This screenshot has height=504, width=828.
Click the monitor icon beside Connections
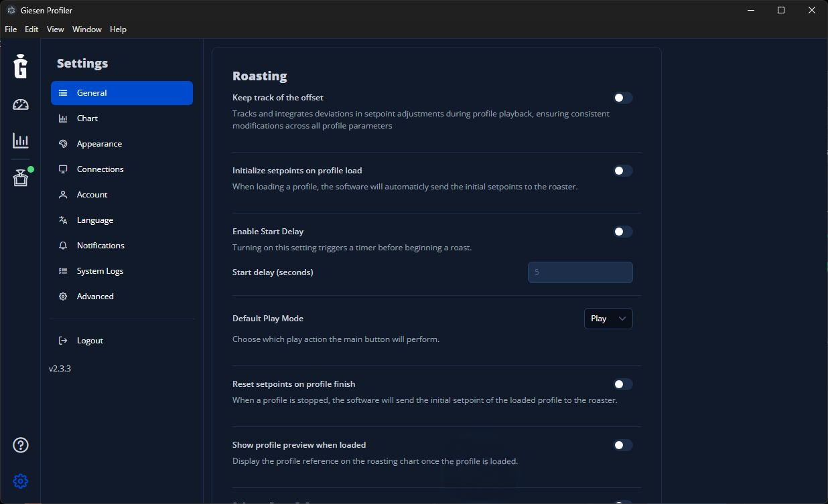tap(63, 169)
